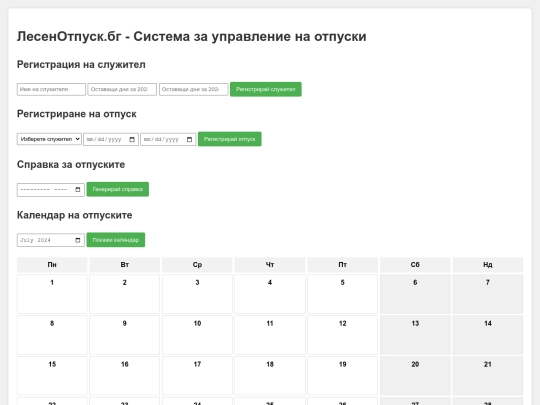Open the calendar picker of the leave start date
The width and height of the screenshot is (540, 405).
pyautogui.click(x=132, y=139)
